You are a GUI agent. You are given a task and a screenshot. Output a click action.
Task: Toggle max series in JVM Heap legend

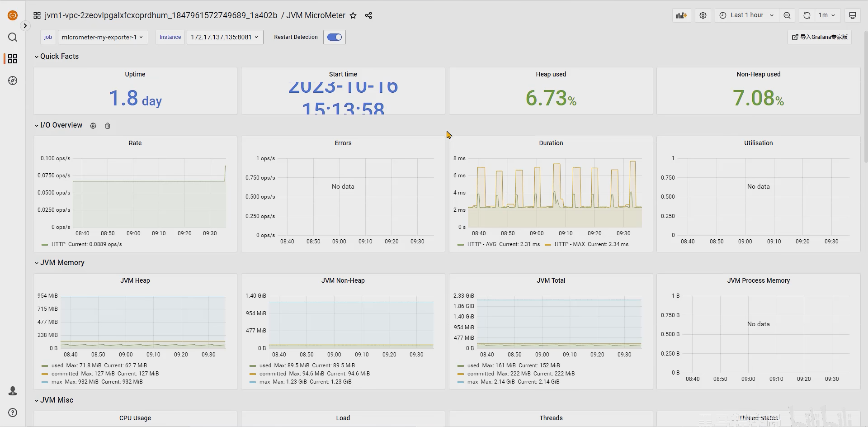(57, 382)
